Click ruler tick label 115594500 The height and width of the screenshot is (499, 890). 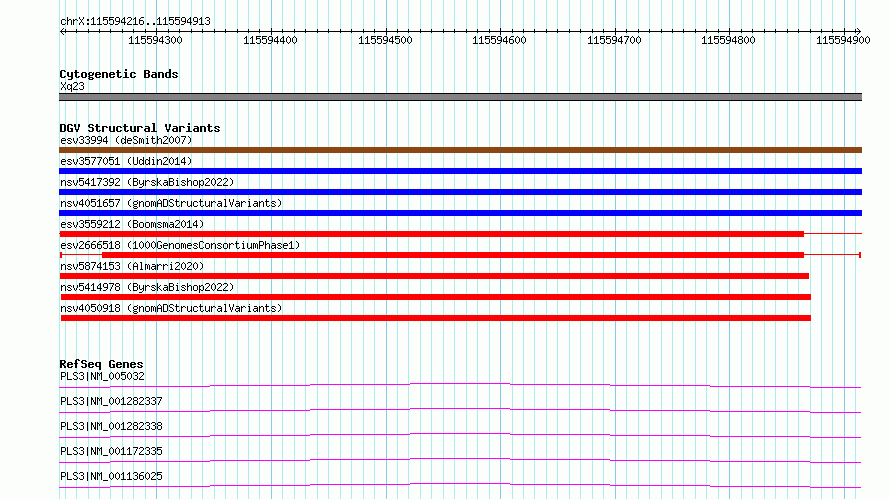385,40
